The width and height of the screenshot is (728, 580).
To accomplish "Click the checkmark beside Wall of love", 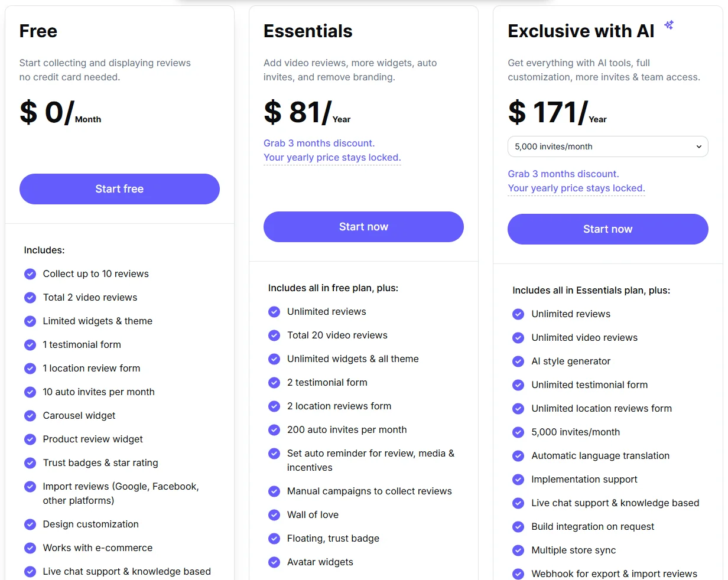I will 274,514.
